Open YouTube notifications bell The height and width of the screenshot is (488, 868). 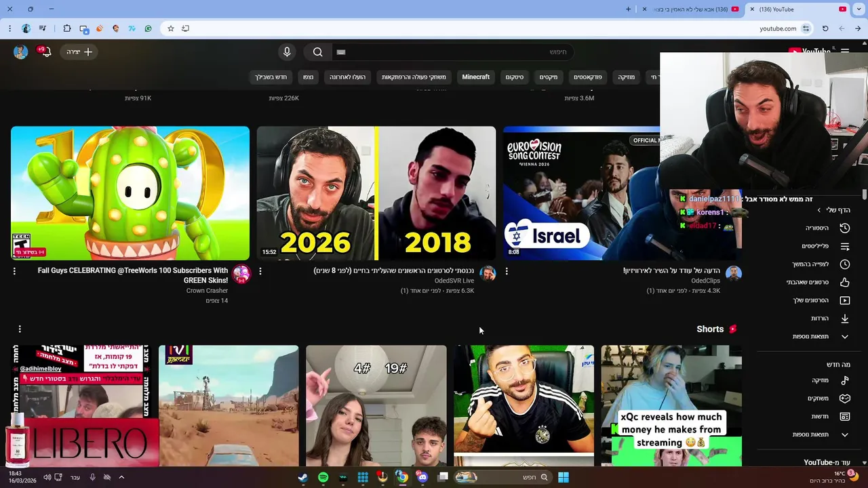coord(45,52)
